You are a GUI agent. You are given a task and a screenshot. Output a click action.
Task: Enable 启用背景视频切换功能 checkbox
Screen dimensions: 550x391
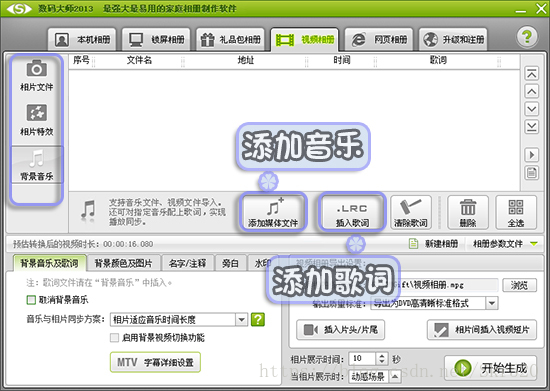114,337
